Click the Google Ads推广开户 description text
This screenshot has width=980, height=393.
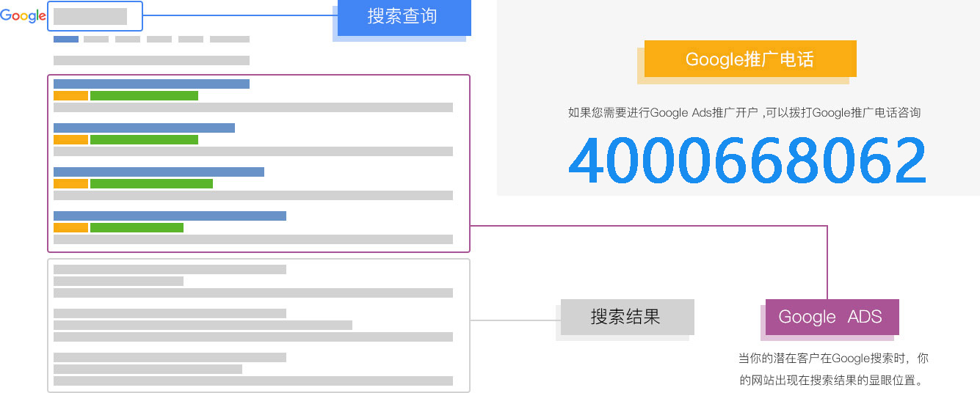(x=744, y=113)
